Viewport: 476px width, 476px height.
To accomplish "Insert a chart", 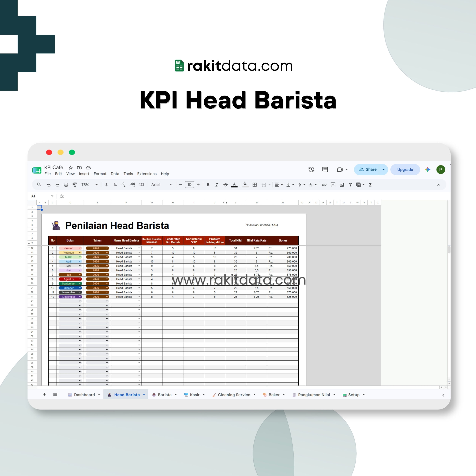I will tap(342, 185).
